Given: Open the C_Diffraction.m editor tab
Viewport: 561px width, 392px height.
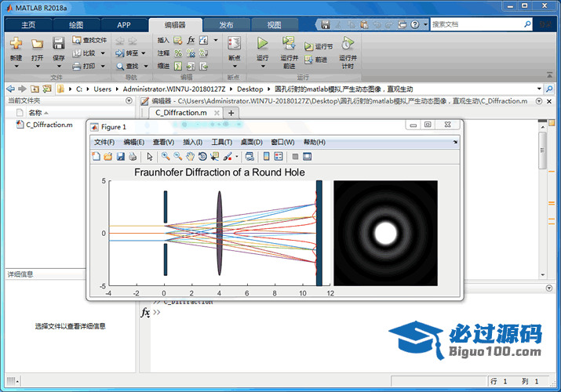Looking at the screenshot, I should tap(181, 113).
